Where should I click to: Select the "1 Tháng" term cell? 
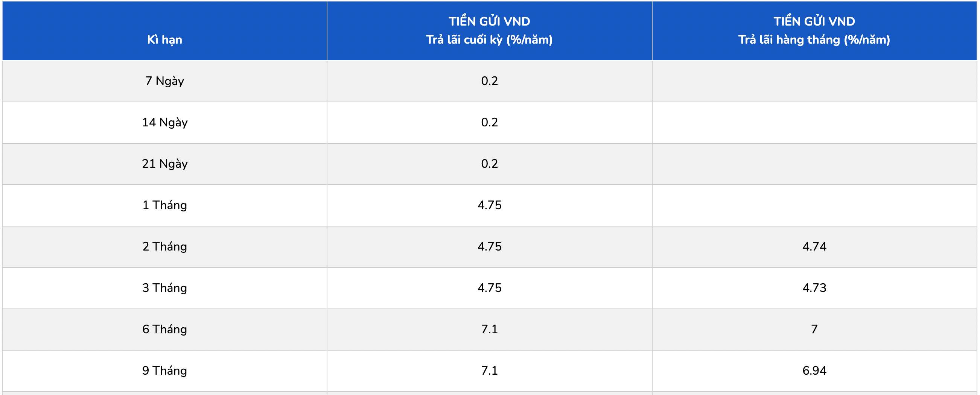(x=164, y=205)
